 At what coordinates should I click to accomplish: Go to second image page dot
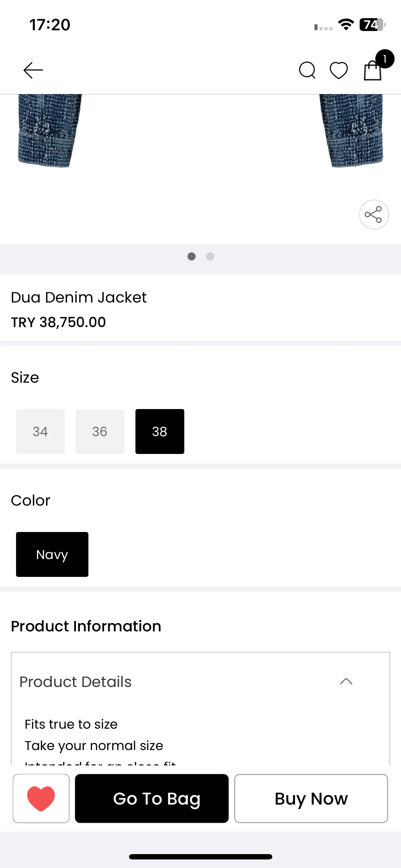(210, 257)
